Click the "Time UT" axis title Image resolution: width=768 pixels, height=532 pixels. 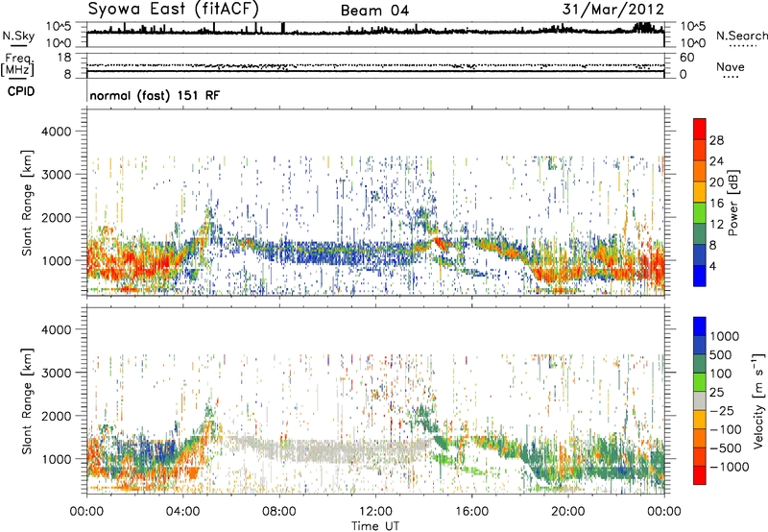[x=375, y=526]
